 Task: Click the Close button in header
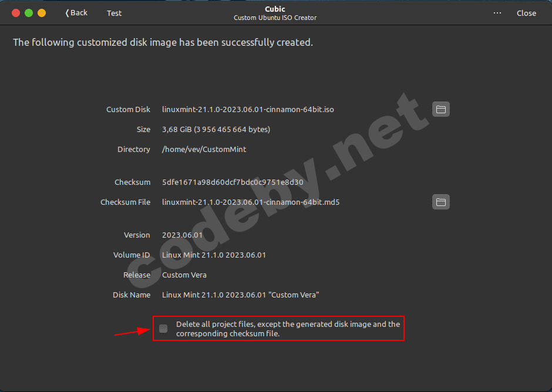coord(526,13)
